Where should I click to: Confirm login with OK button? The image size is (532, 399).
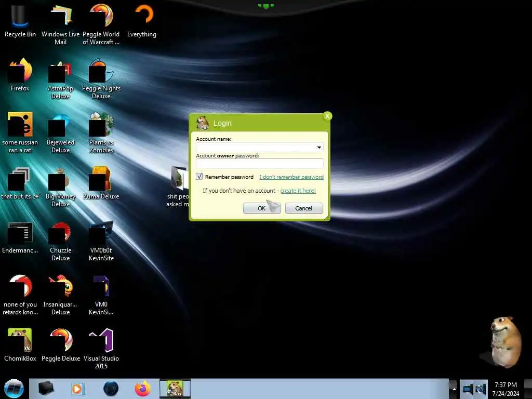pos(262,208)
